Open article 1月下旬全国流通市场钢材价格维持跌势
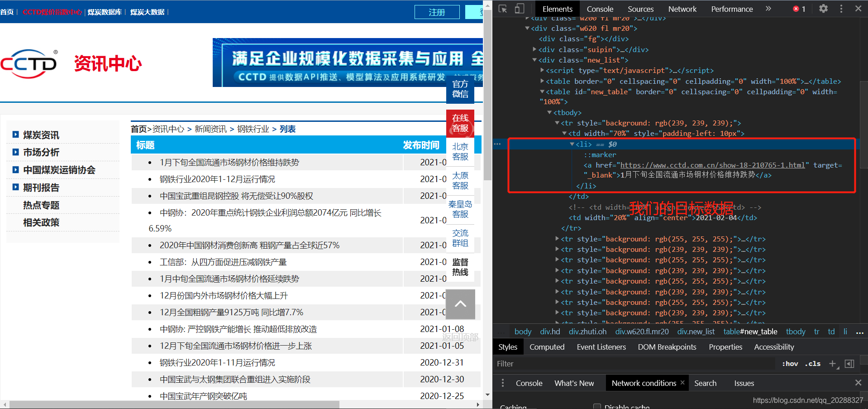868x409 pixels. (x=229, y=162)
